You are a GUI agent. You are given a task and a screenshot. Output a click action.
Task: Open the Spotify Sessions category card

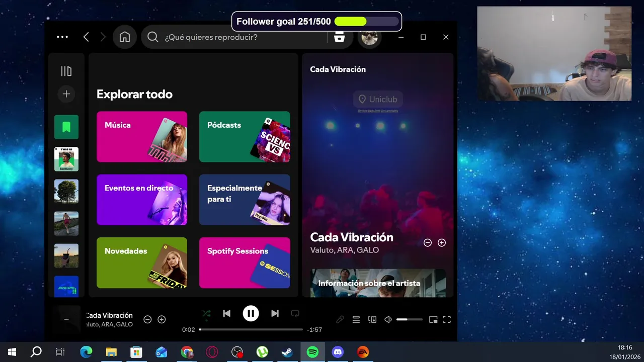(245, 262)
